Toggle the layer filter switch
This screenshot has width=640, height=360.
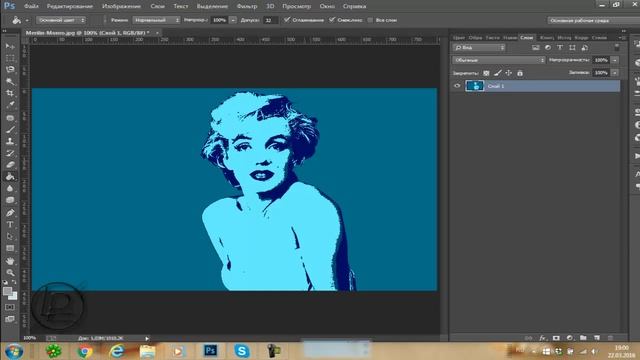[x=617, y=47]
